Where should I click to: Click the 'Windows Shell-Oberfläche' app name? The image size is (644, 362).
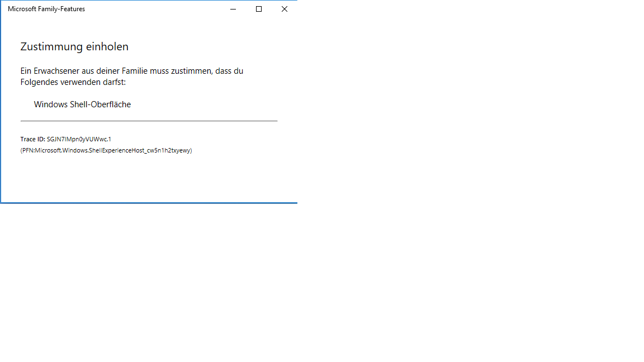click(x=82, y=104)
